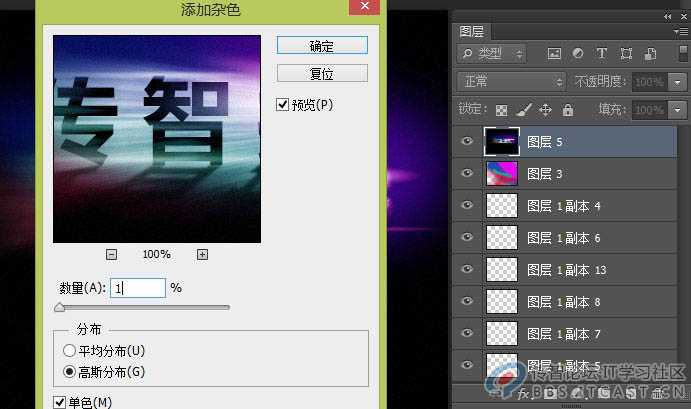
Task: Click the shape layer filter icon
Action: (x=626, y=53)
